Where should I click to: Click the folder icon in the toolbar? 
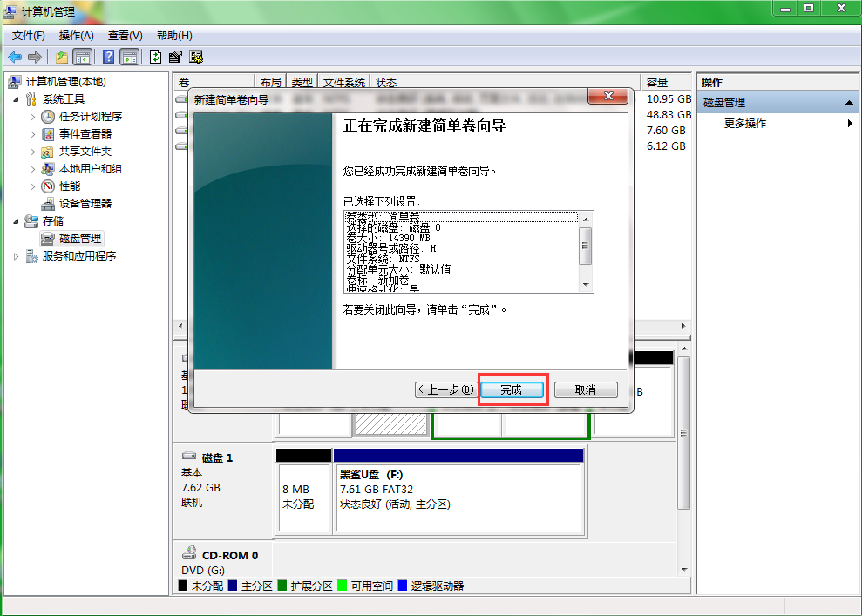pos(61,57)
